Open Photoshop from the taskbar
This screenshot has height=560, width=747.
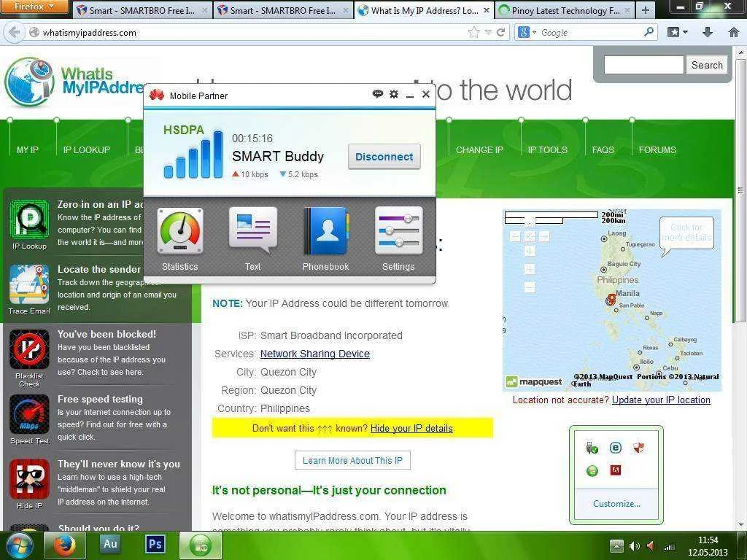pos(155,544)
